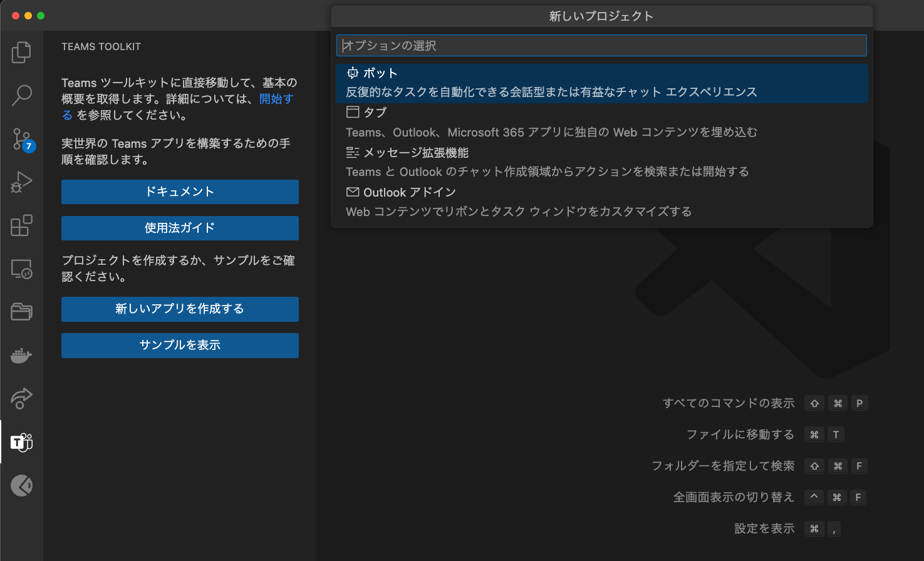Open the Search view icon
The width and height of the screenshot is (924, 561).
pos(21,95)
